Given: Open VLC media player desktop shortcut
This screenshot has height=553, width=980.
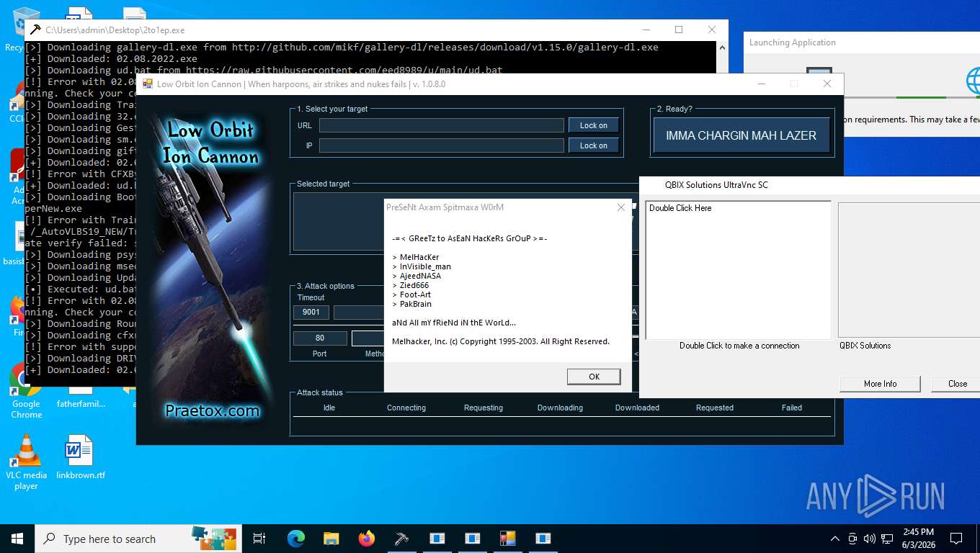Looking at the screenshot, I should point(26,462).
